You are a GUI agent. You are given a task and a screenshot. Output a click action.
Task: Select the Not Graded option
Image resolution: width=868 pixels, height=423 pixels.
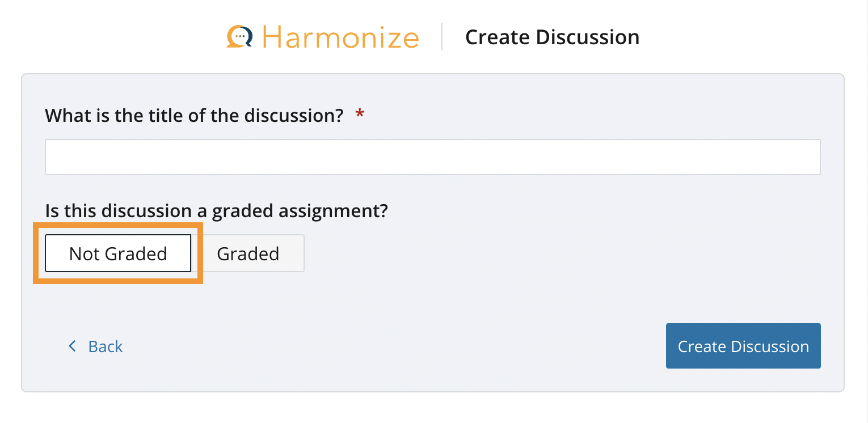118,253
